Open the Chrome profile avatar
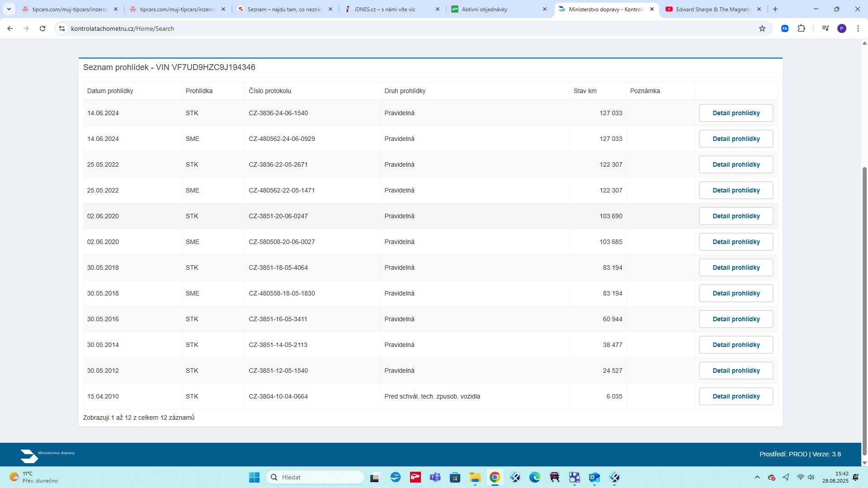 842,28
